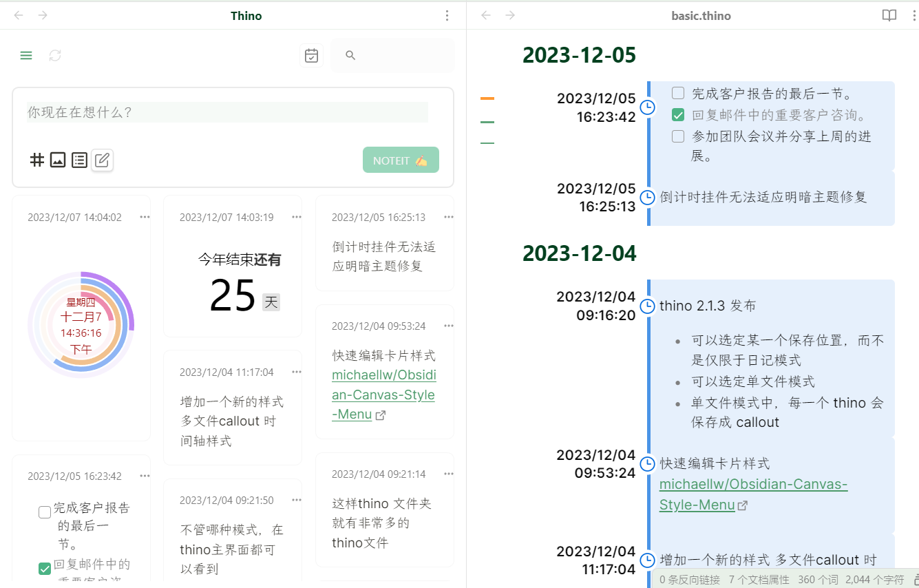This screenshot has width=919, height=588.
Task: Open menu of 2023/12/04 11:17:04 card
Action: [x=297, y=372]
